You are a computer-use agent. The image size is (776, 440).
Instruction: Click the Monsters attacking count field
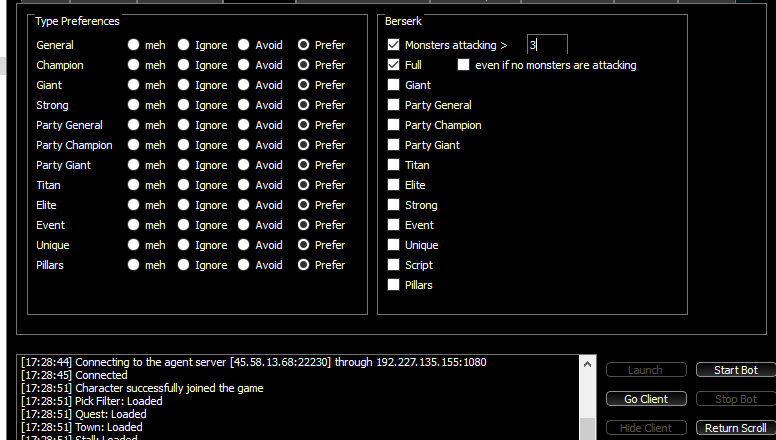547,45
